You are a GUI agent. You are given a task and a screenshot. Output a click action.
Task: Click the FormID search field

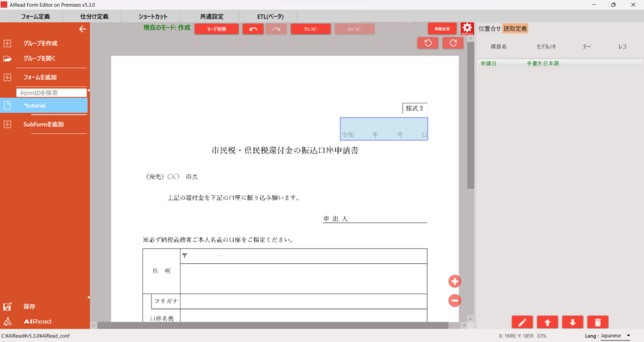[x=51, y=92]
